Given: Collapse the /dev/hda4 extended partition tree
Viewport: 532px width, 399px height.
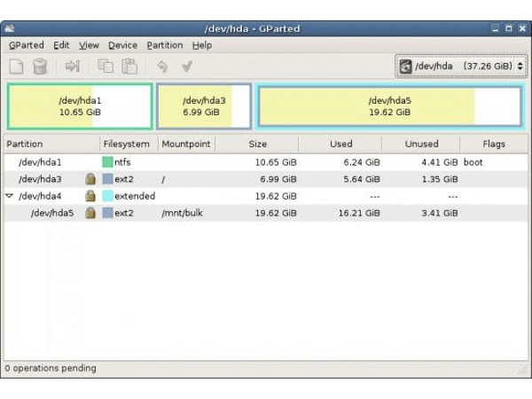Looking at the screenshot, I should 10,196.
